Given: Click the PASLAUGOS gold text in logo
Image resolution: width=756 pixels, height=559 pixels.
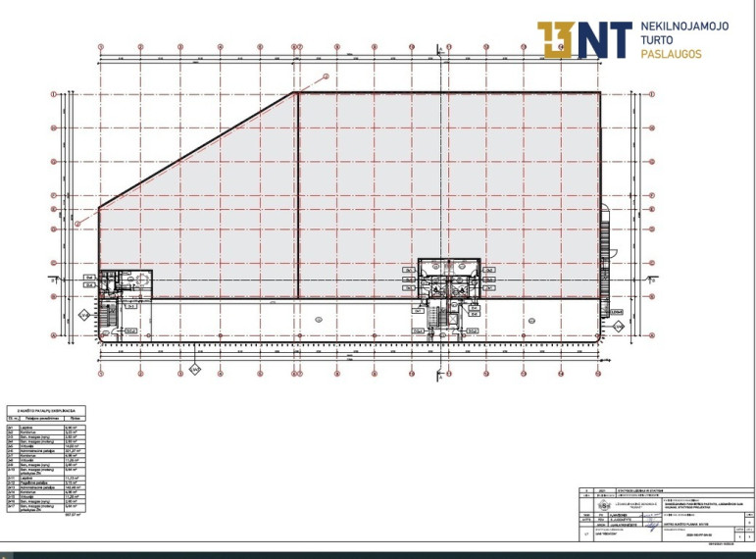Looking at the screenshot, I should 671,54.
